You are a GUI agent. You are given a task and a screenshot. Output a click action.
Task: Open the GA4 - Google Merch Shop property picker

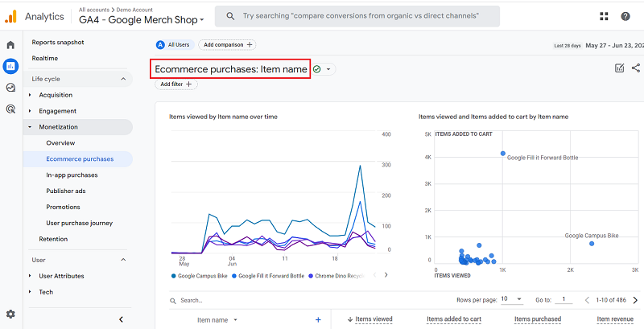142,19
